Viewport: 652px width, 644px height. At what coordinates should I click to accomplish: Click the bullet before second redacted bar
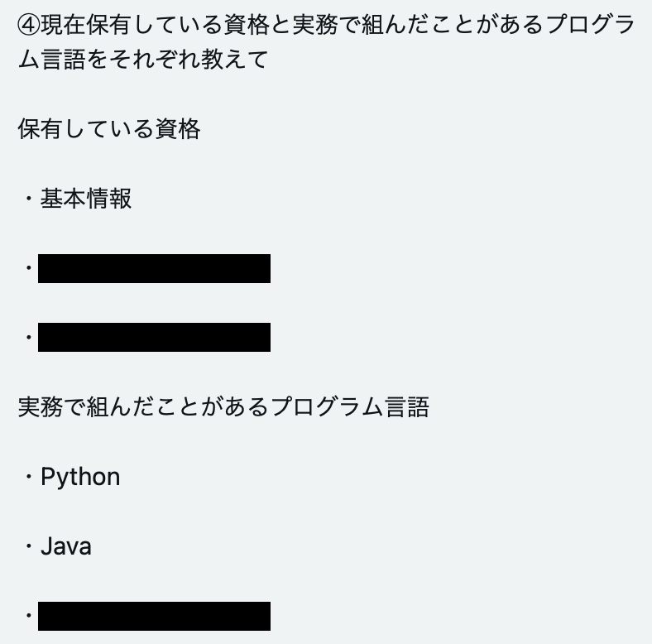coord(29,337)
